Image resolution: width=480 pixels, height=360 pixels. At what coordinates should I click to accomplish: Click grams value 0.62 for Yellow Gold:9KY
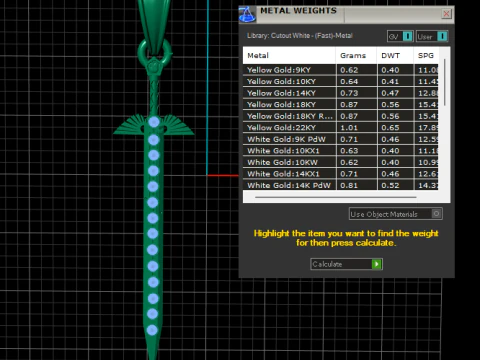pos(349,70)
